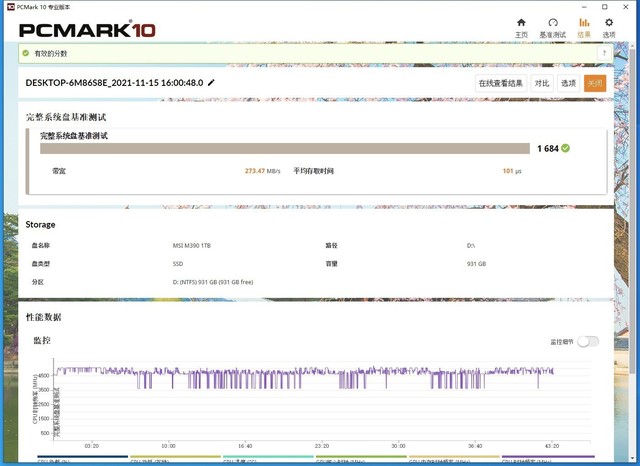
Task: Click the PCMark 10 app icon in the title bar
Action: point(11,7)
